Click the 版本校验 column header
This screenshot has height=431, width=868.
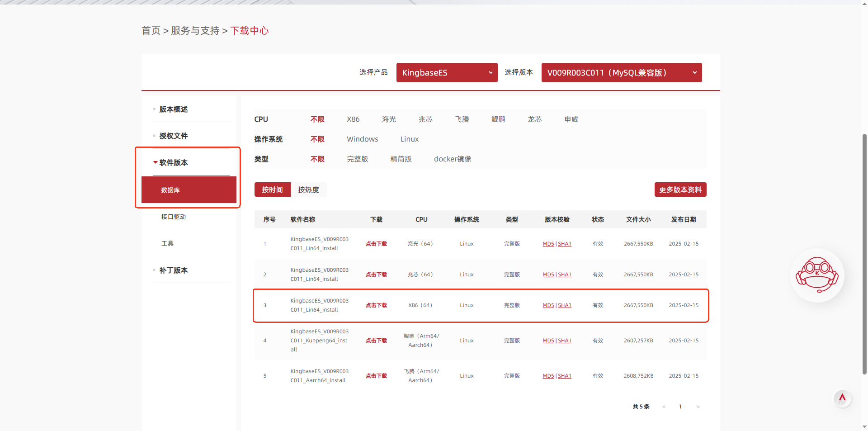[x=557, y=219]
